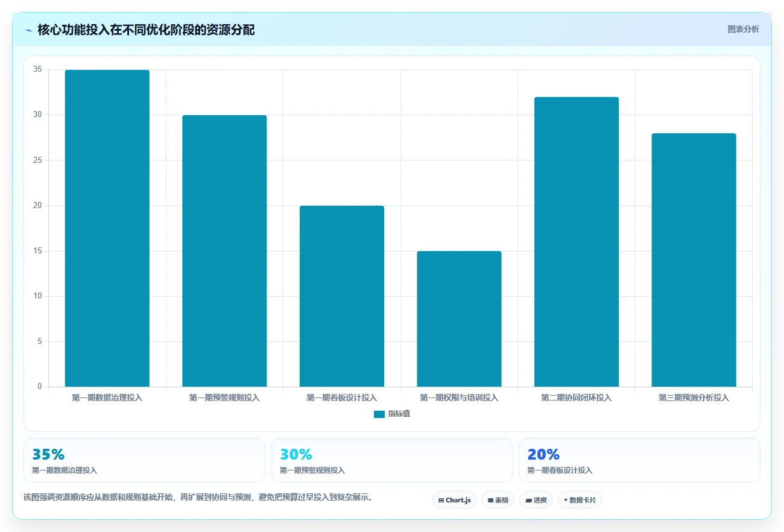Viewport: 784px width, 532px height.
Task: Click the summary sentence starting 该图强调资源顺序
Action: tap(198, 498)
